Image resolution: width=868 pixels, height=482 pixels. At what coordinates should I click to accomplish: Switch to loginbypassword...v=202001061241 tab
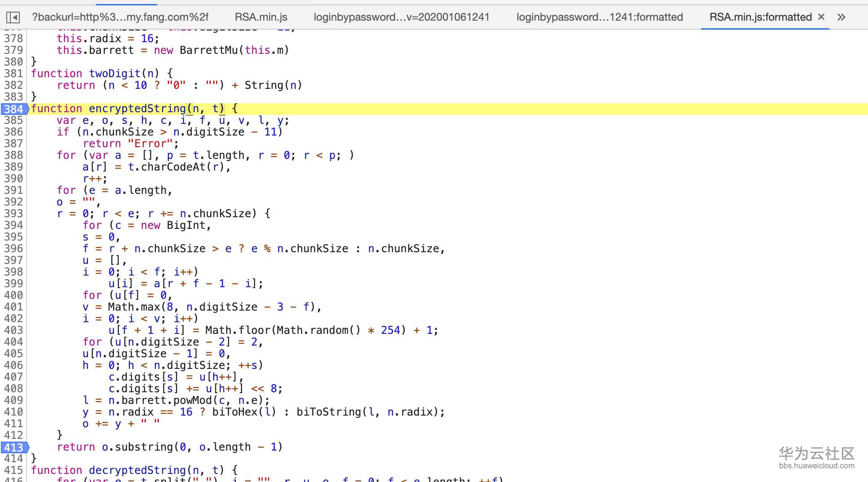(x=402, y=17)
